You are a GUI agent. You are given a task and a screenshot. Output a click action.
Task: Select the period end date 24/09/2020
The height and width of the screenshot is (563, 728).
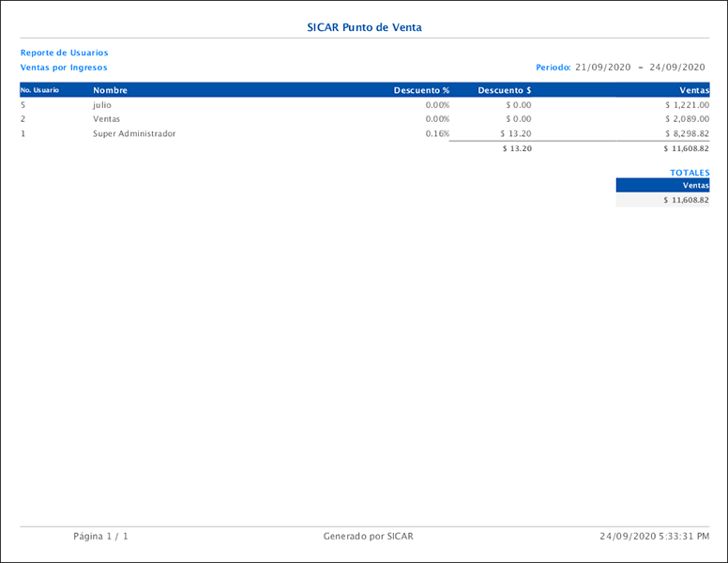[676, 68]
